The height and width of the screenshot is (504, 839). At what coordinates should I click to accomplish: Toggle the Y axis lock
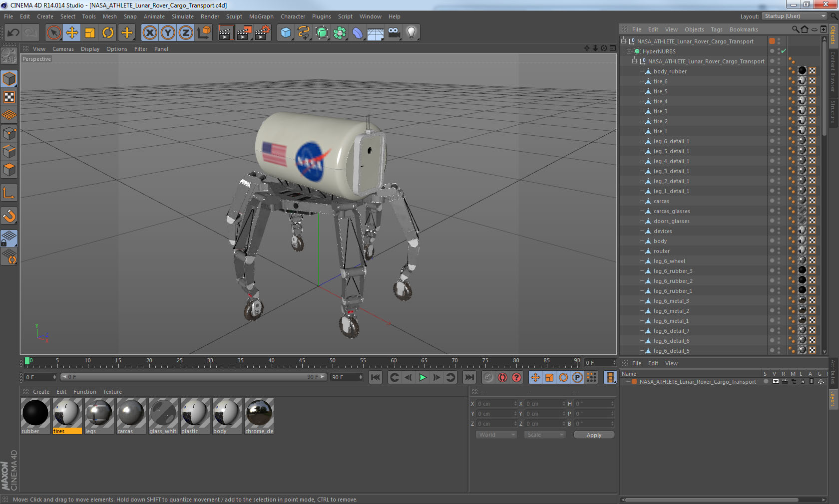coord(168,33)
